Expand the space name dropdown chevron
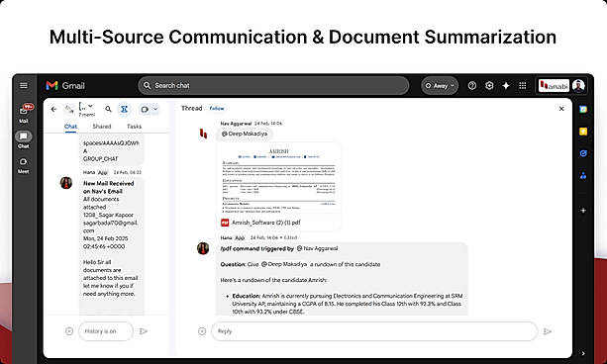The width and height of the screenshot is (607, 364). (x=90, y=106)
